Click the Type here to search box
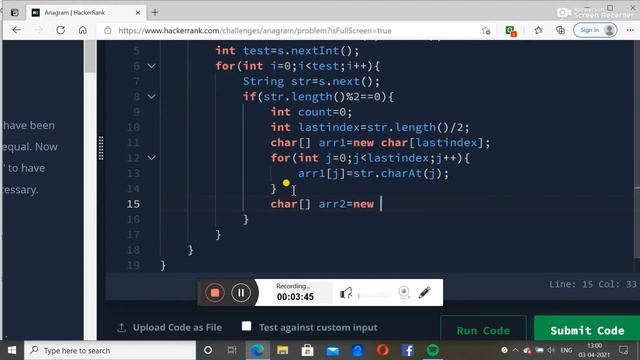 tap(110, 350)
